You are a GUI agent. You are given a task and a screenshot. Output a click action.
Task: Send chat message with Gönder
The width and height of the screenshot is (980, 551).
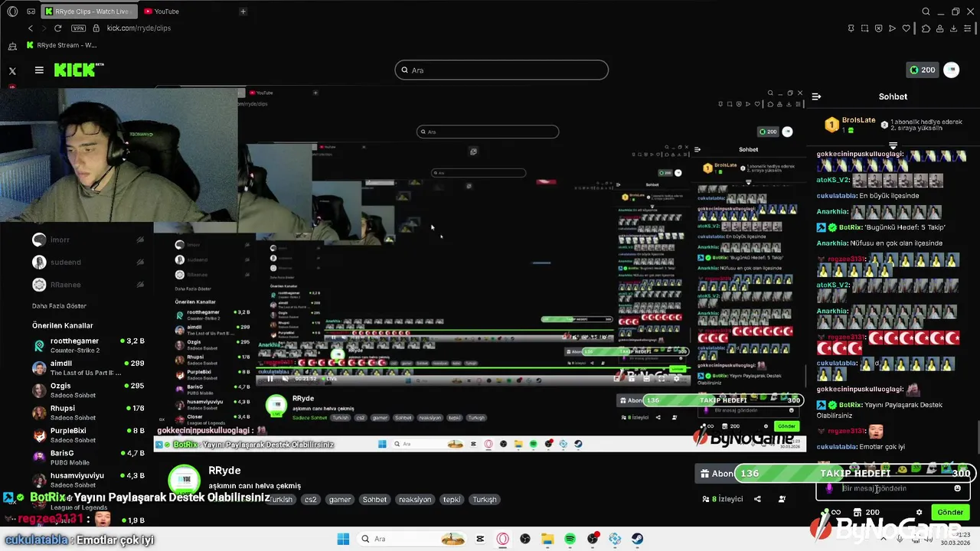pyautogui.click(x=950, y=512)
